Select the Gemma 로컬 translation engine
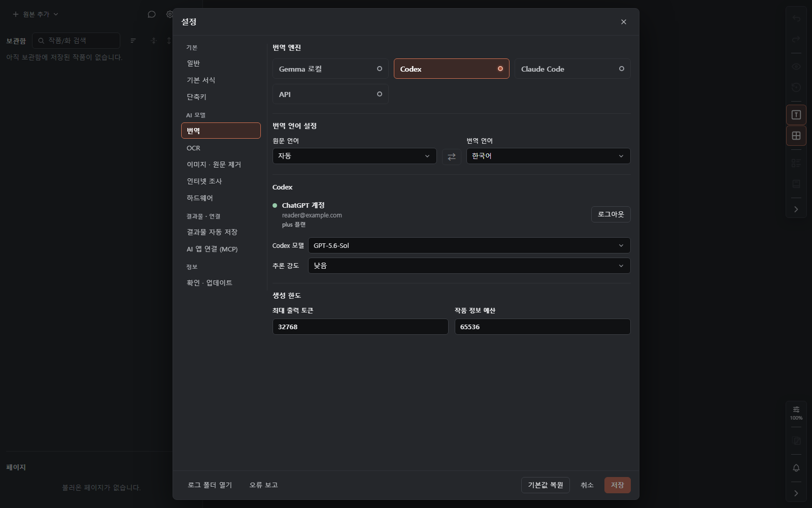The width and height of the screenshot is (812, 508). point(330,69)
